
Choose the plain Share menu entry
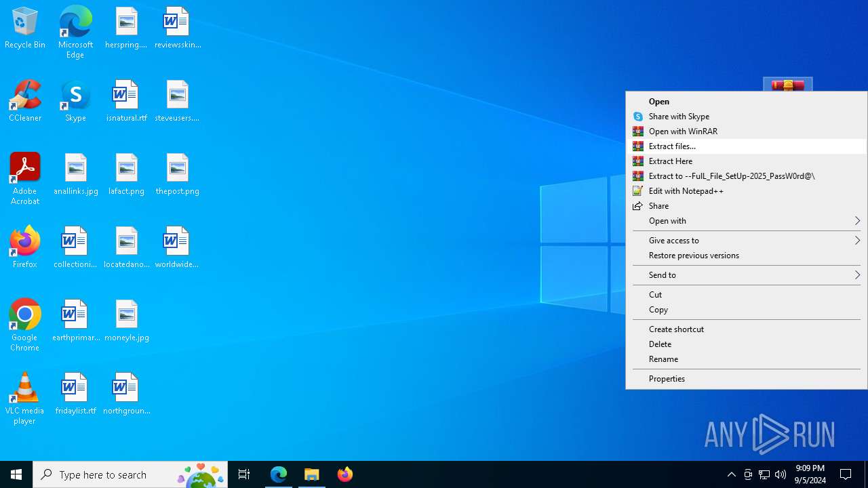[746, 206]
